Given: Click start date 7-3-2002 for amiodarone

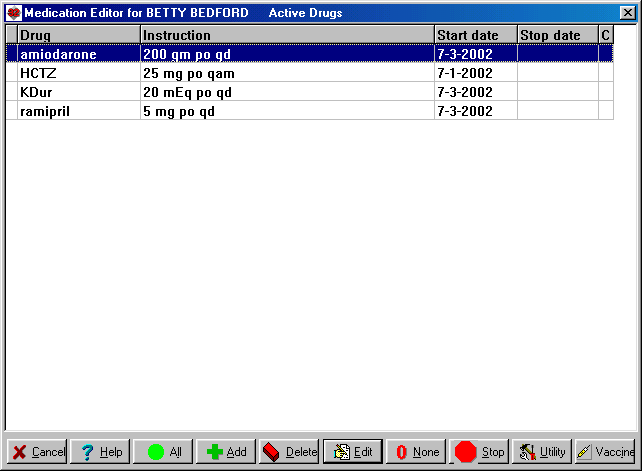Looking at the screenshot, I should [x=465, y=54].
